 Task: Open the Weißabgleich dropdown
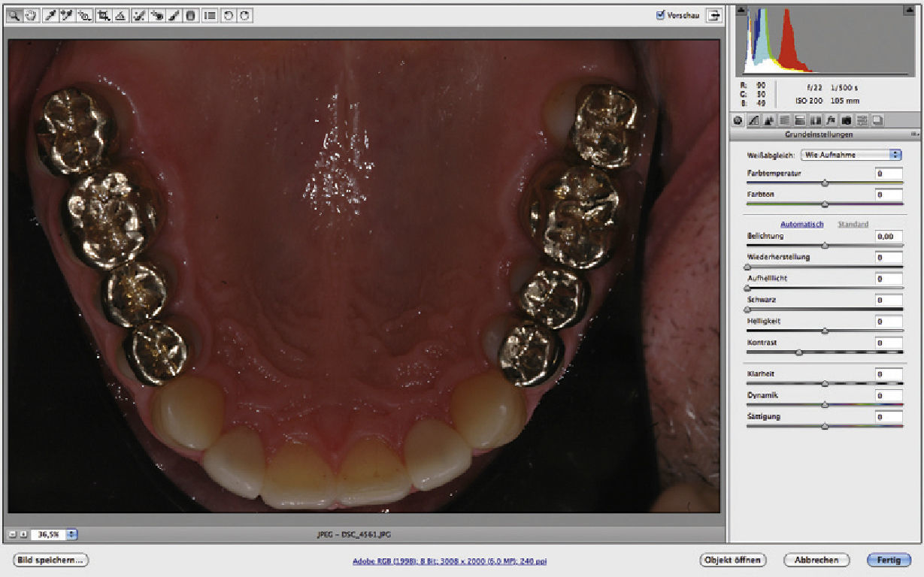coord(851,154)
